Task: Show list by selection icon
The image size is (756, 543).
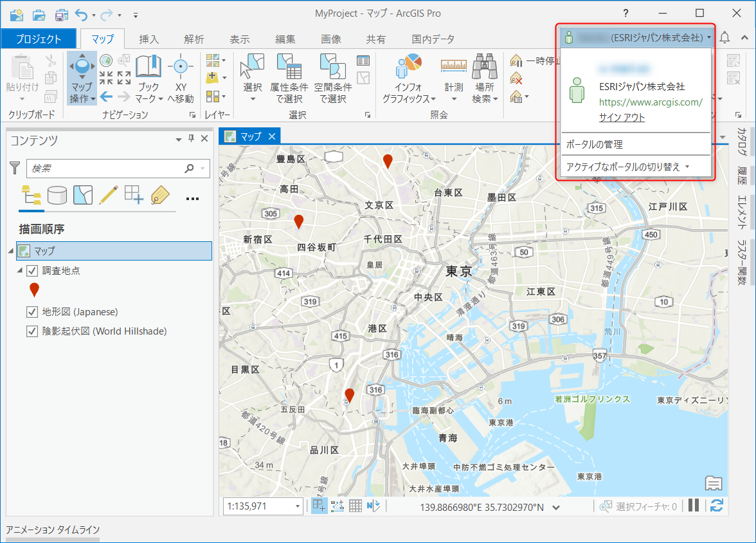Action: pyautogui.click(x=83, y=196)
